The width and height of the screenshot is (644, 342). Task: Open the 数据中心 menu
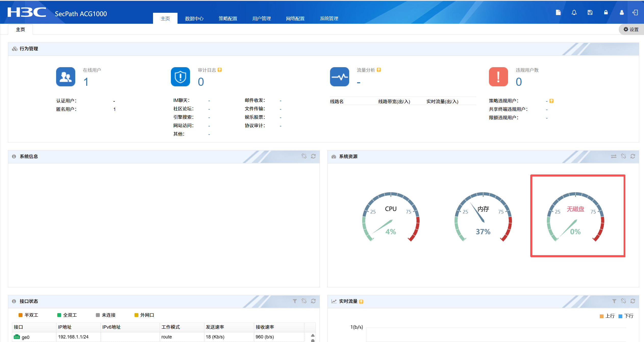[x=194, y=18]
